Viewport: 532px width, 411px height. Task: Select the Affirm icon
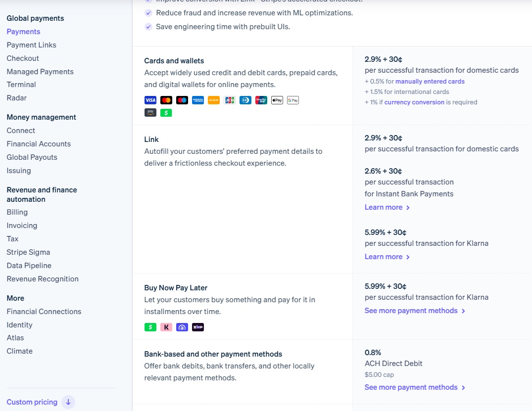coord(182,327)
